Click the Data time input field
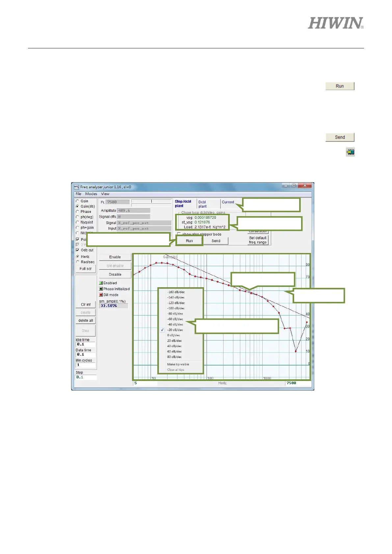This screenshot has height=554, width=392. pos(86,355)
